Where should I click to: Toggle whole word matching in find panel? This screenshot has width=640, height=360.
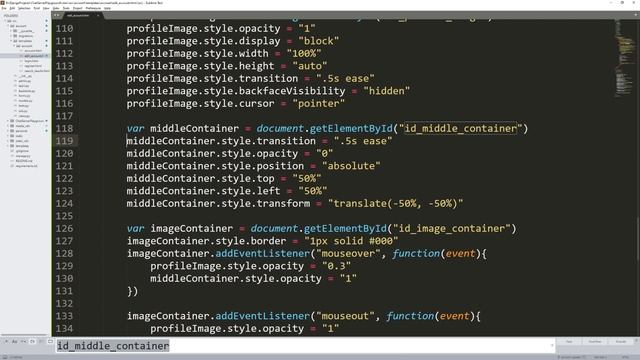pos(24,341)
